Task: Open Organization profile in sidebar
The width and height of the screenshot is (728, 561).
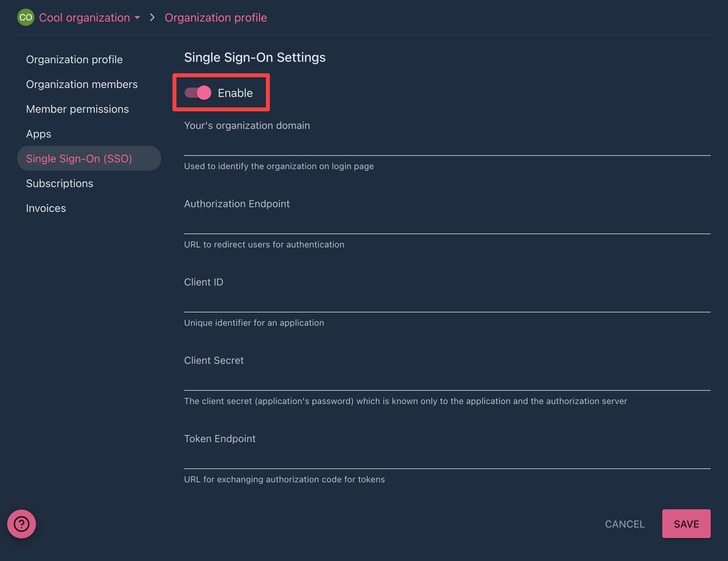Action: pyautogui.click(x=74, y=60)
